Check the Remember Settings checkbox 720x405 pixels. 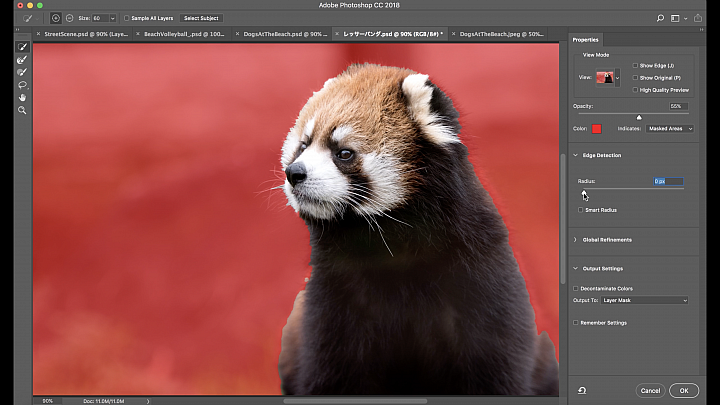pos(576,323)
